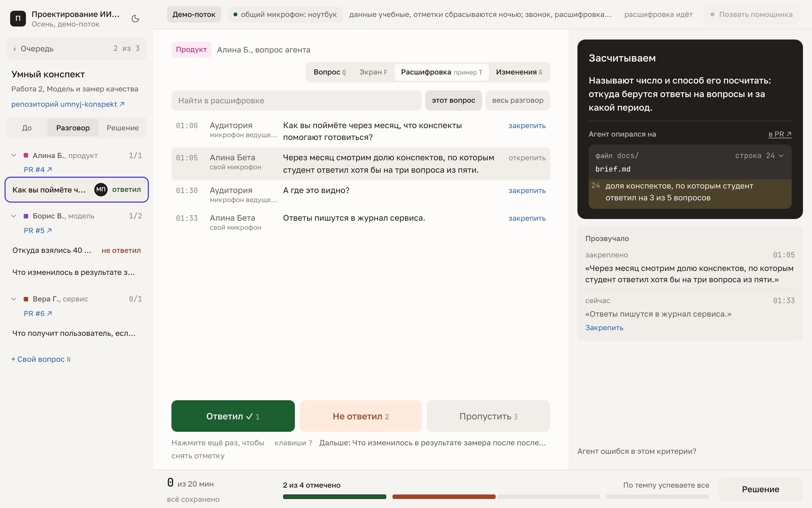The width and height of the screenshot is (812, 508).
Task: Open the umnyj-konspekt repository link
Action: [x=68, y=104]
